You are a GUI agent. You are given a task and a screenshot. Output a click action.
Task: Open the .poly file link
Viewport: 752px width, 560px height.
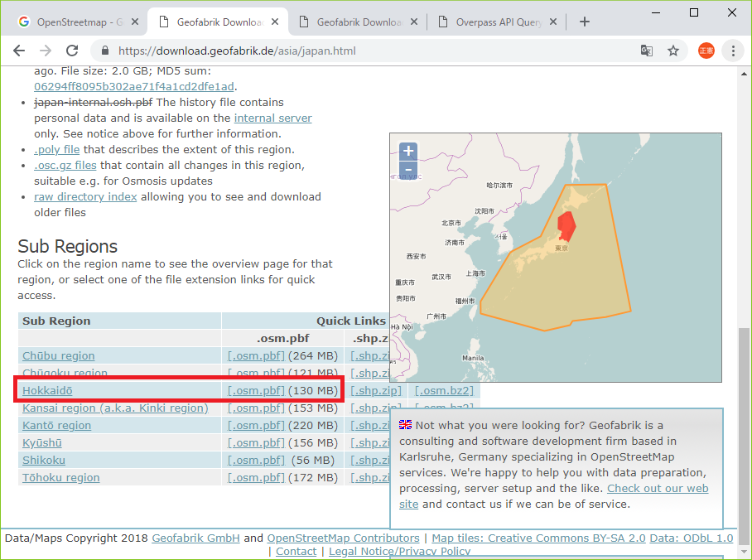(x=56, y=150)
